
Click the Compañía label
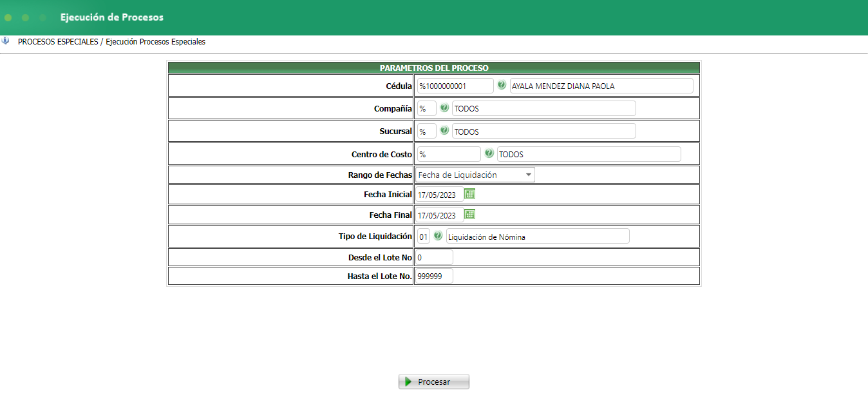(x=393, y=109)
